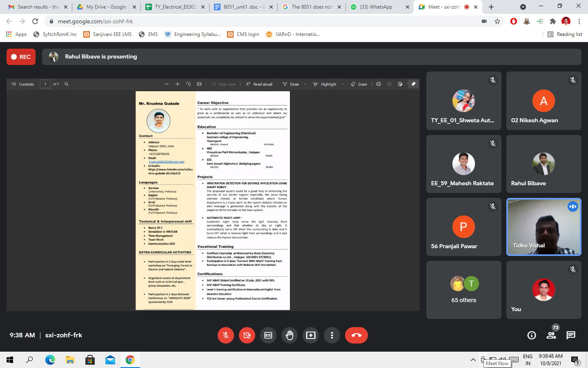Screen dimensions: 588x368
Task: Click the red leave call button
Action: [356, 335]
